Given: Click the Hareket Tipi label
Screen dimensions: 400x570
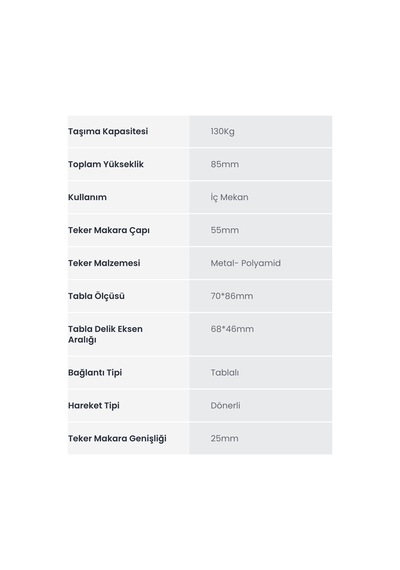Looking at the screenshot, I should pyautogui.click(x=94, y=406).
